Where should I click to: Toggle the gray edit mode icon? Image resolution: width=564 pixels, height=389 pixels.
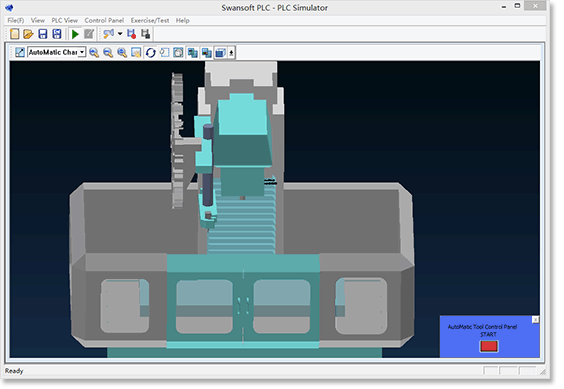tap(89, 34)
